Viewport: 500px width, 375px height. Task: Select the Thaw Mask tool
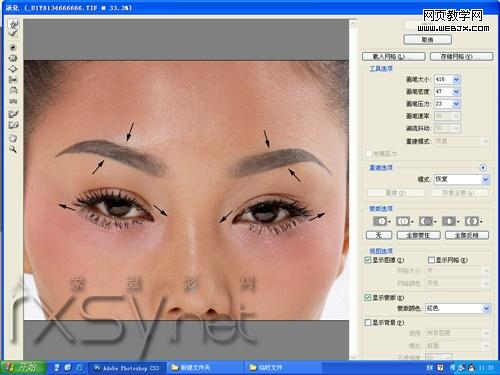(13, 125)
